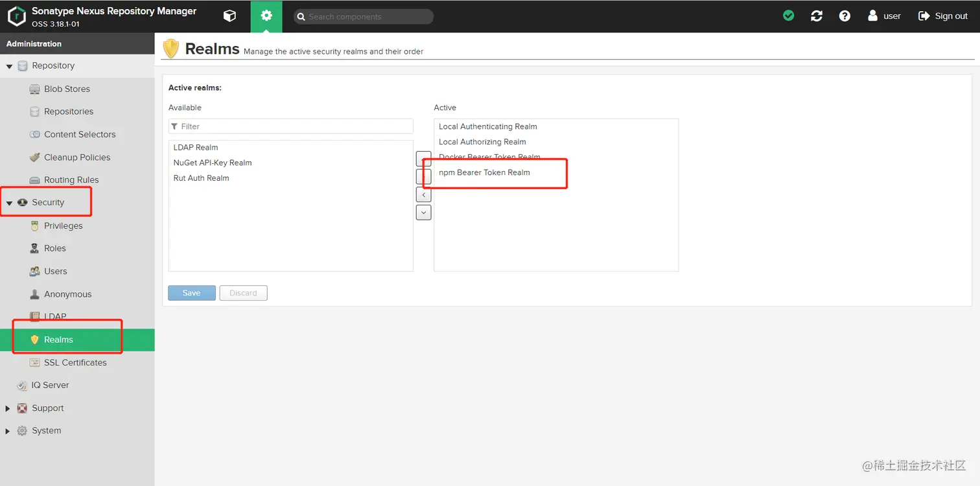Open the Administration gear icon
980x486 pixels.
coord(266,16)
